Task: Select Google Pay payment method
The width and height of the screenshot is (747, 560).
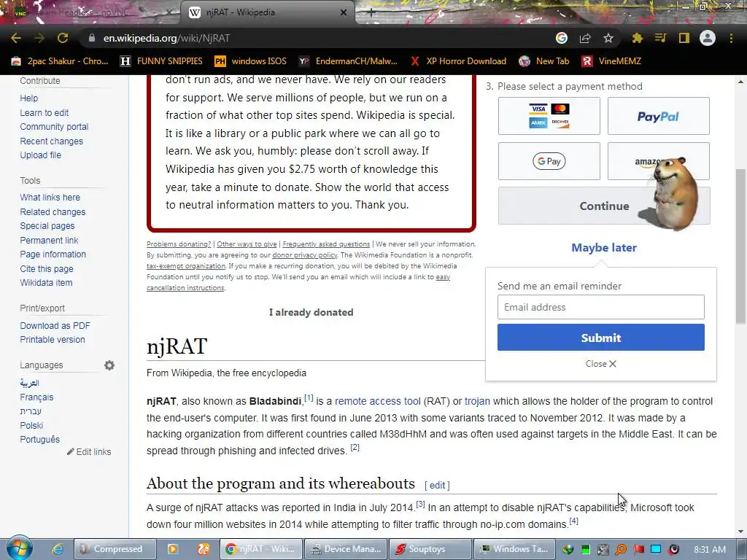Action: (x=549, y=161)
